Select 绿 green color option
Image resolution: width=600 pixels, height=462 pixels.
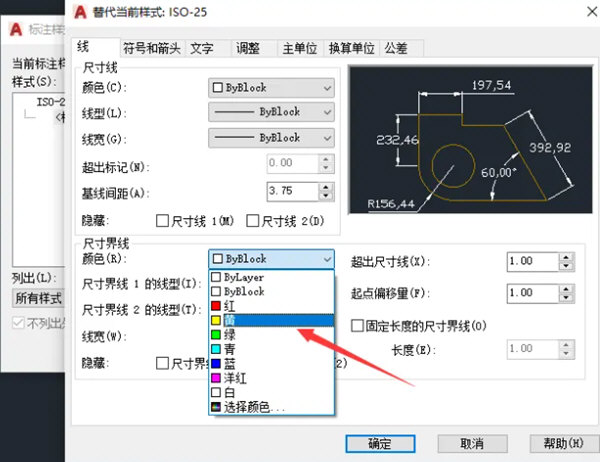272,335
